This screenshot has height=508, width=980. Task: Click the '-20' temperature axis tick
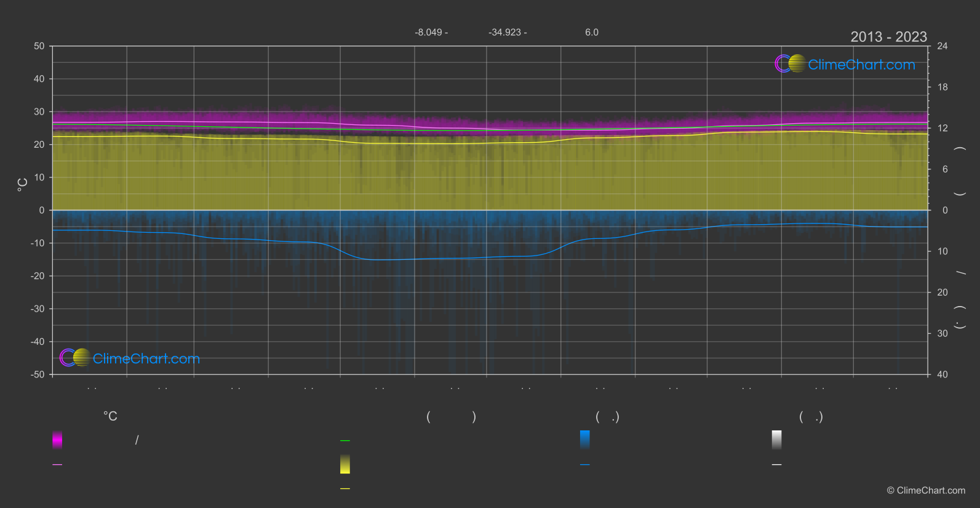[38, 276]
